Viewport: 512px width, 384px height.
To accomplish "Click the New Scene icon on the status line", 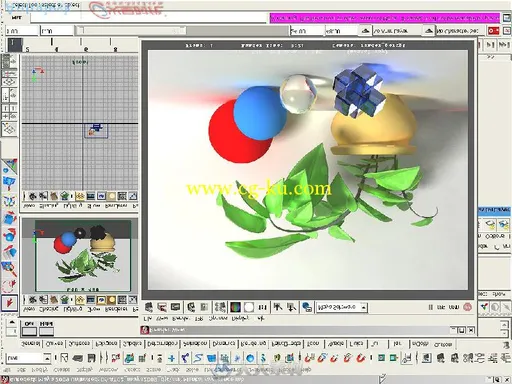I will pos(64,358).
